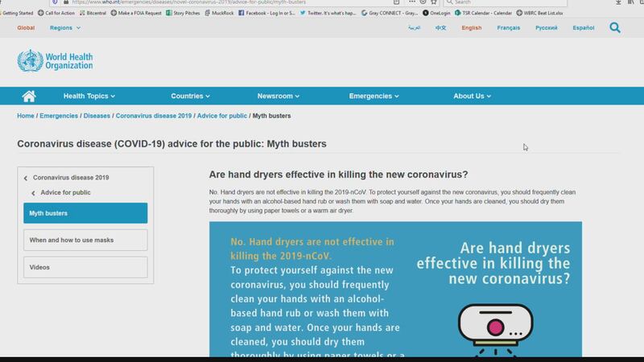Select the Myth busters sidebar item

point(85,213)
